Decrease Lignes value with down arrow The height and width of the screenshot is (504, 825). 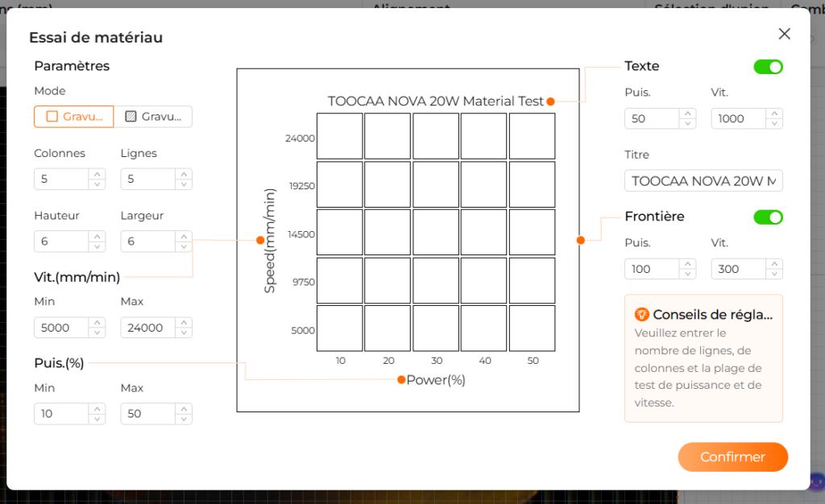click(x=184, y=184)
